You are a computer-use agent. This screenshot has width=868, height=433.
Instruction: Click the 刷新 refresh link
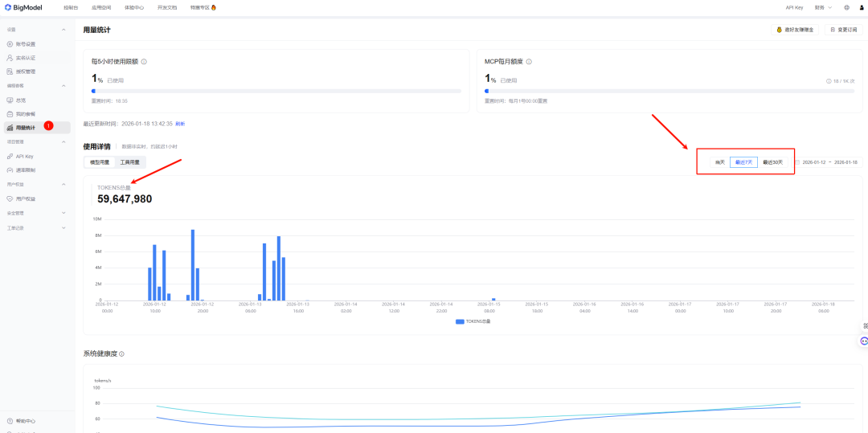[x=181, y=124]
